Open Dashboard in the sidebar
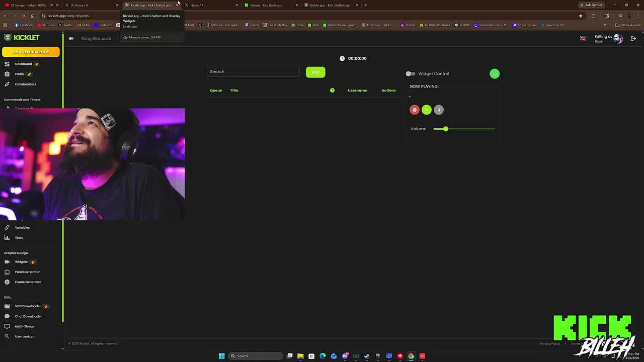The height and width of the screenshot is (362, 644). tap(23, 64)
